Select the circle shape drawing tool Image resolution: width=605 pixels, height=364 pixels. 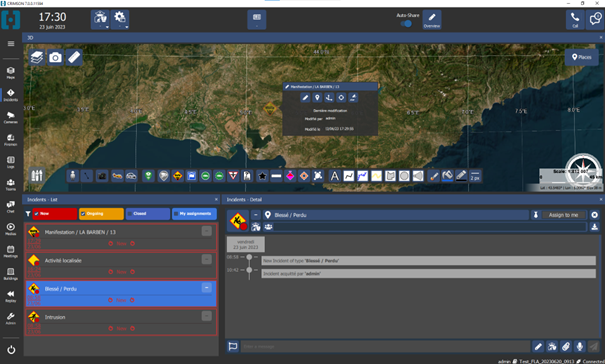click(404, 176)
